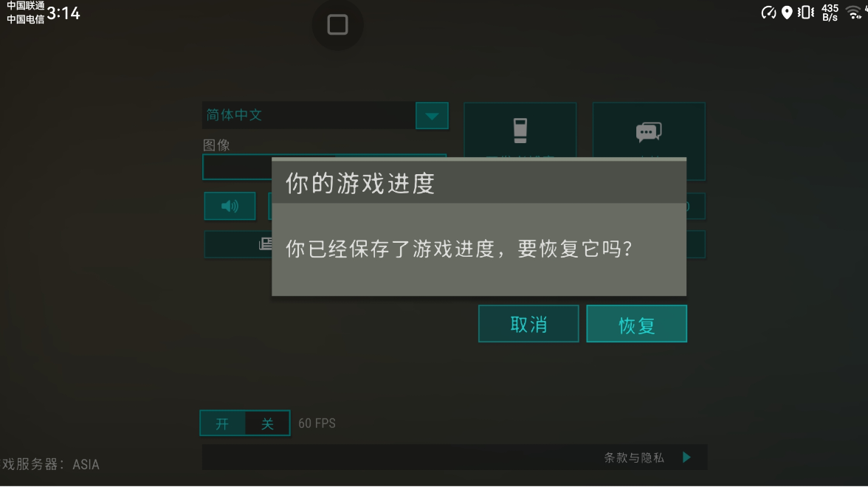Switch the 60 FPS toggle to 开
The width and height of the screenshot is (868, 487).
click(223, 424)
